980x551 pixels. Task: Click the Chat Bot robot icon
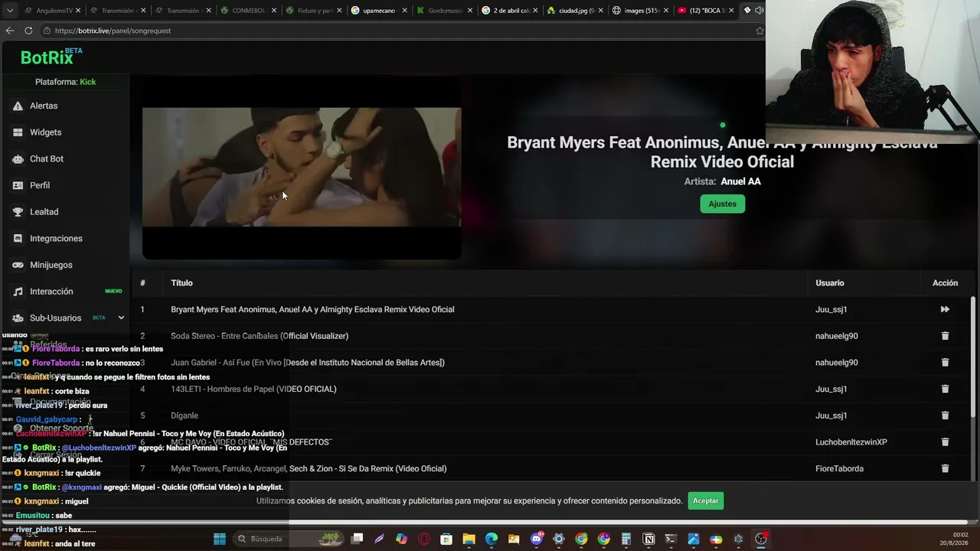[18, 159]
